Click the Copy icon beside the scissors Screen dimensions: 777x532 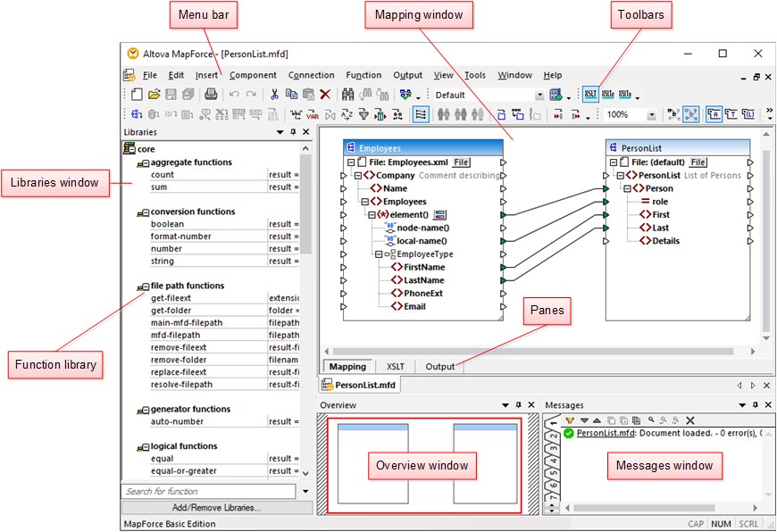click(291, 94)
